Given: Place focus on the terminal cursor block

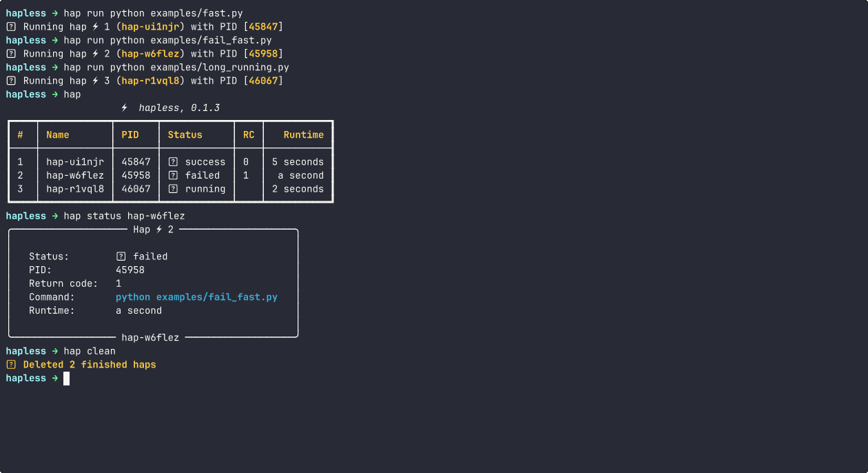Looking at the screenshot, I should click(66, 378).
